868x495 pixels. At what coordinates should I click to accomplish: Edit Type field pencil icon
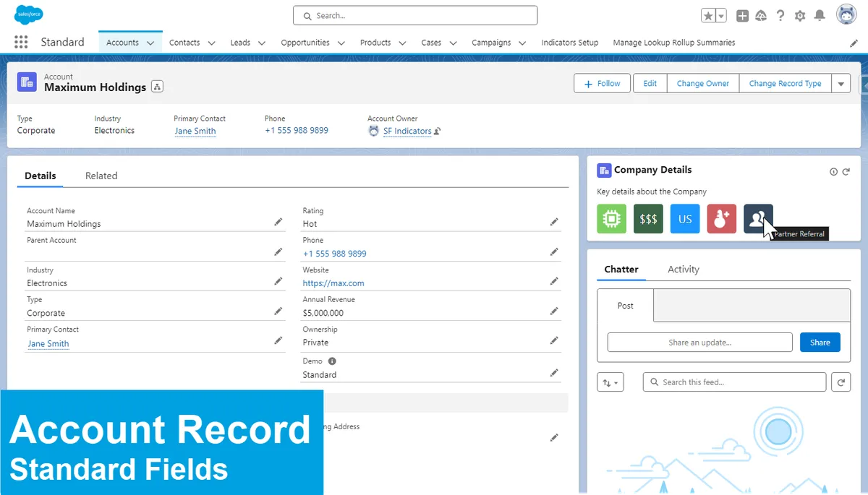click(278, 311)
